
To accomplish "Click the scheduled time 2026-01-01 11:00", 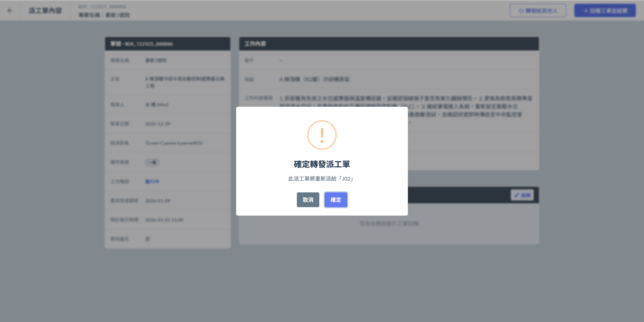I will (x=164, y=220).
